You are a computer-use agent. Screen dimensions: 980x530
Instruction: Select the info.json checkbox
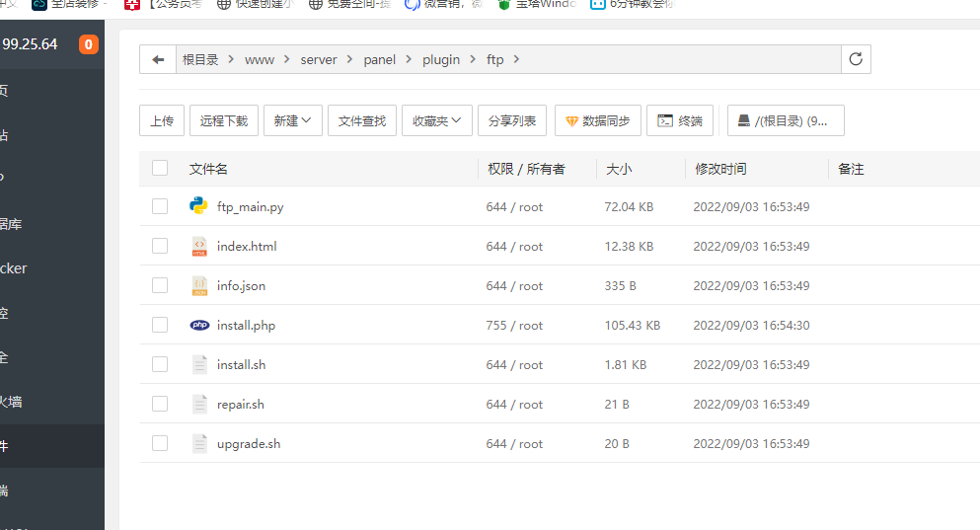pos(160,285)
